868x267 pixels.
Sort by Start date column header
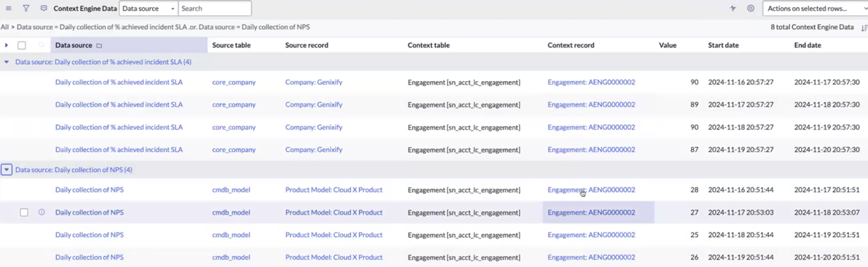pyautogui.click(x=723, y=45)
